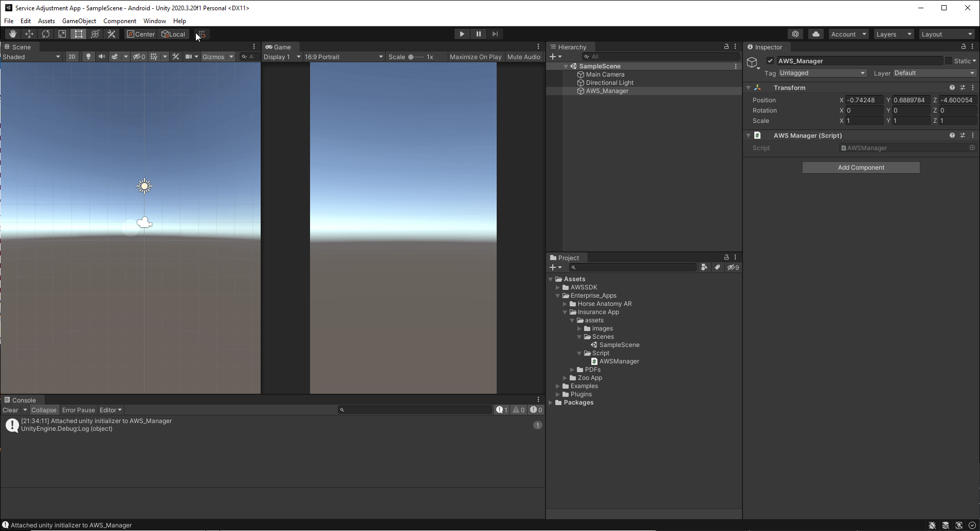The width and height of the screenshot is (980, 531).
Task: Expand the AWSSDK folder
Action: pyautogui.click(x=558, y=287)
